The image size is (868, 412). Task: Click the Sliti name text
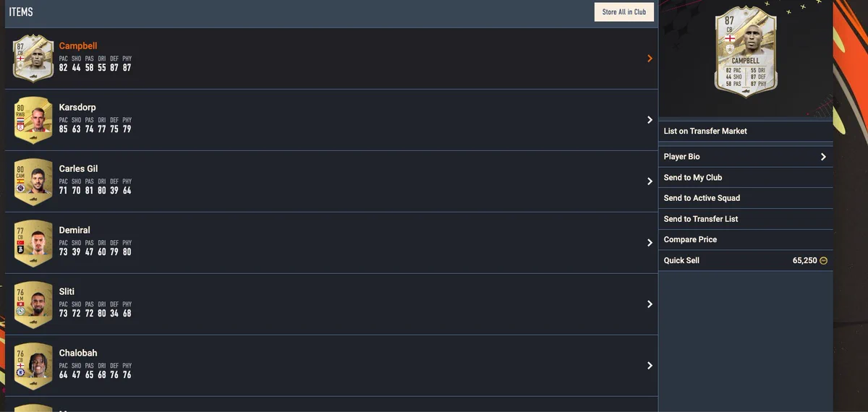67,292
